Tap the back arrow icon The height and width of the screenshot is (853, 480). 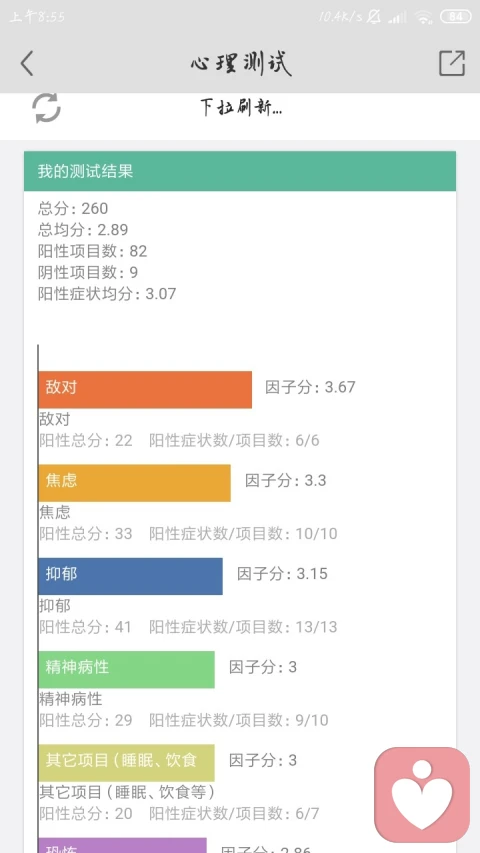(27, 63)
